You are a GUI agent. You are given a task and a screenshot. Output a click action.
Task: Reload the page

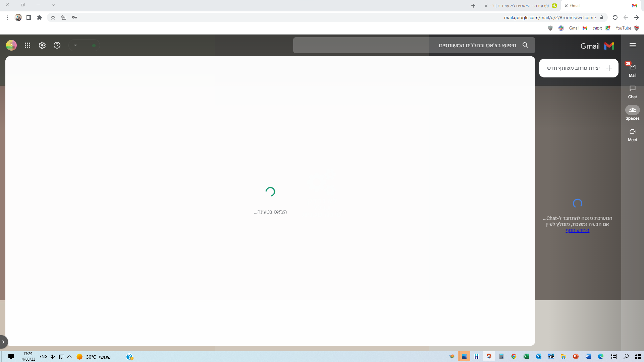click(615, 17)
